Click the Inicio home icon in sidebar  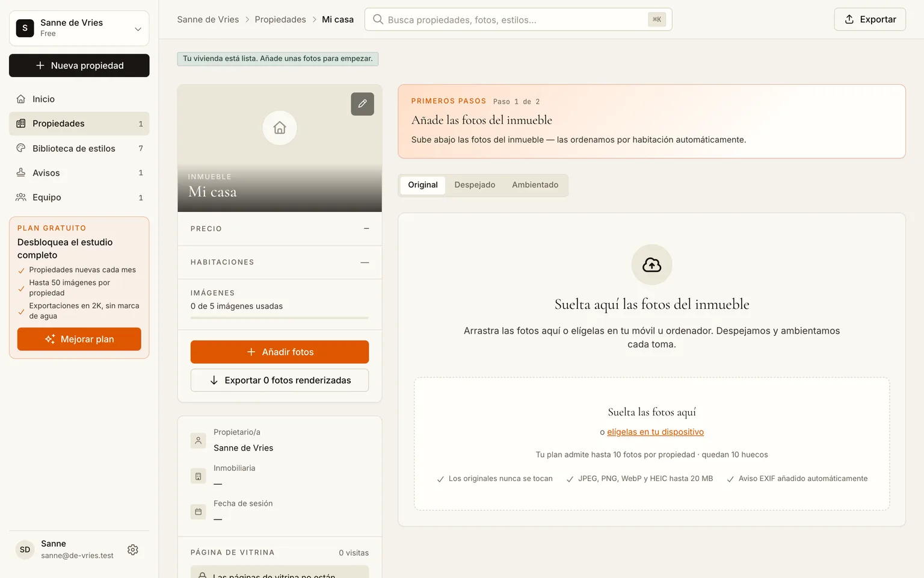[21, 99]
